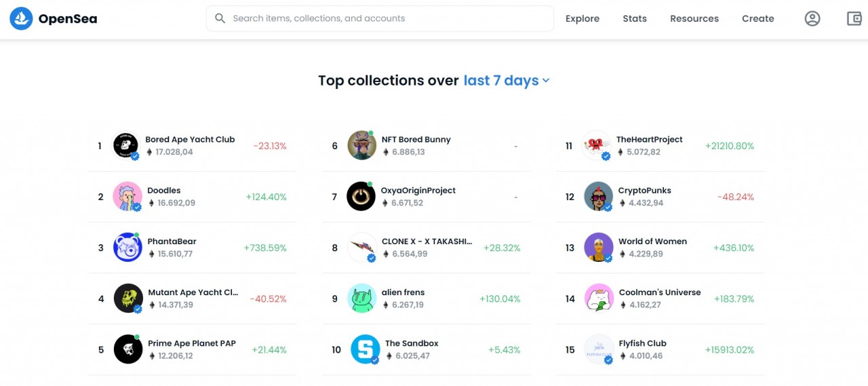The width and height of the screenshot is (868, 386).
Task: Open the account profile icon
Action: point(812,19)
